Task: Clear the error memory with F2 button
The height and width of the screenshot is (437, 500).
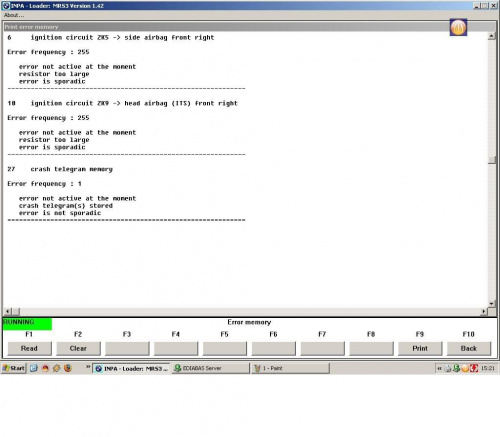Action: pyautogui.click(x=78, y=348)
